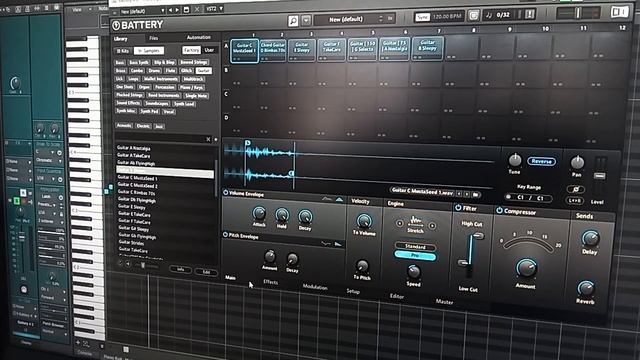Select the Pro engine mode

tap(415, 256)
